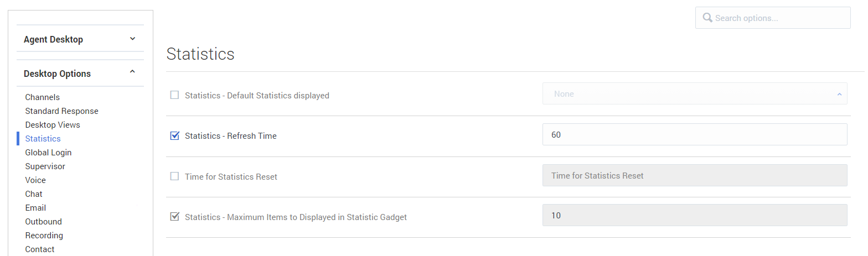Uncheck Statistics - Refresh Time checkbox
The width and height of the screenshot is (868, 256).
(x=175, y=135)
